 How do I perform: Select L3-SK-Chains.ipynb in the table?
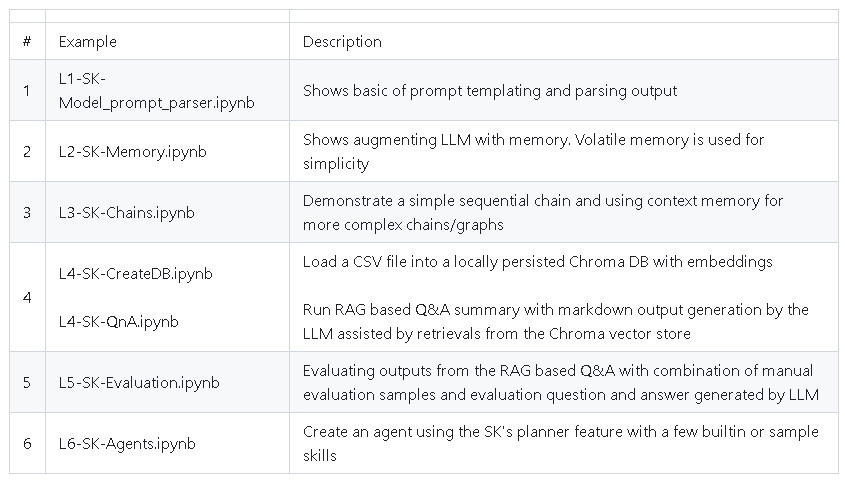pyautogui.click(x=127, y=213)
